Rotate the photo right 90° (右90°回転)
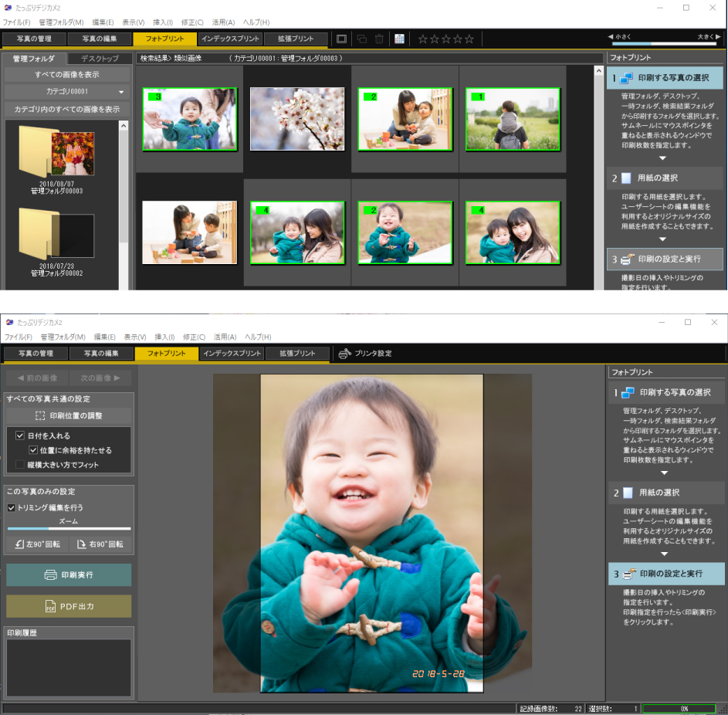Viewport: 728px width, 715px height. click(x=100, y=544)
